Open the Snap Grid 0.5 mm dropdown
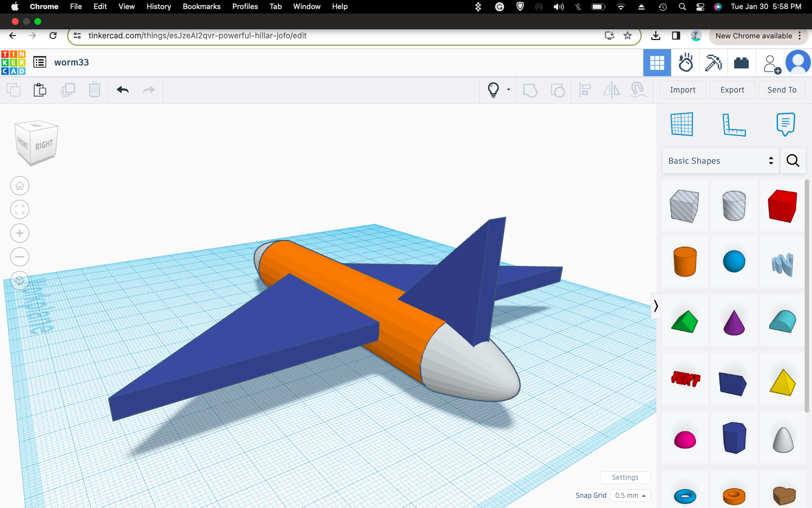Viewport: 812px width, 508px height. coord(630,496)
